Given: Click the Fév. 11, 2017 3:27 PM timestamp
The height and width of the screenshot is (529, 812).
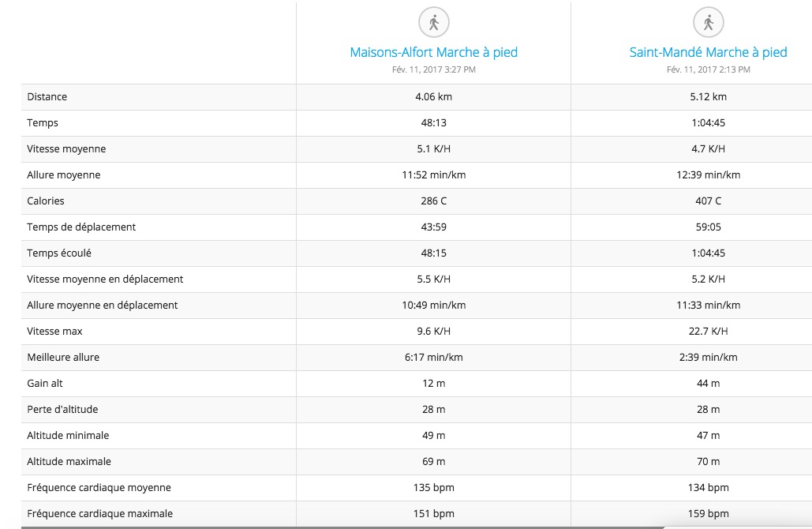Looking at the screenshot, I should click(x=433, y=69).
